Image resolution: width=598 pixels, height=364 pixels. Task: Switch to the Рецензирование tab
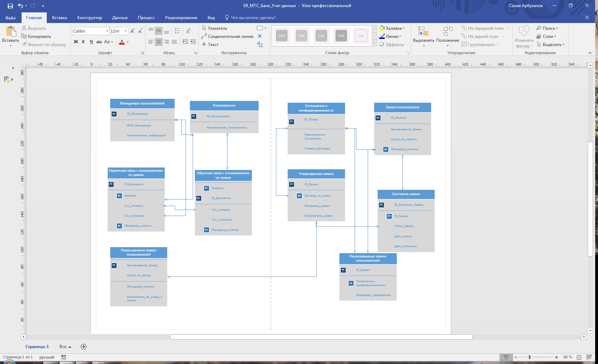coord(181,18)
